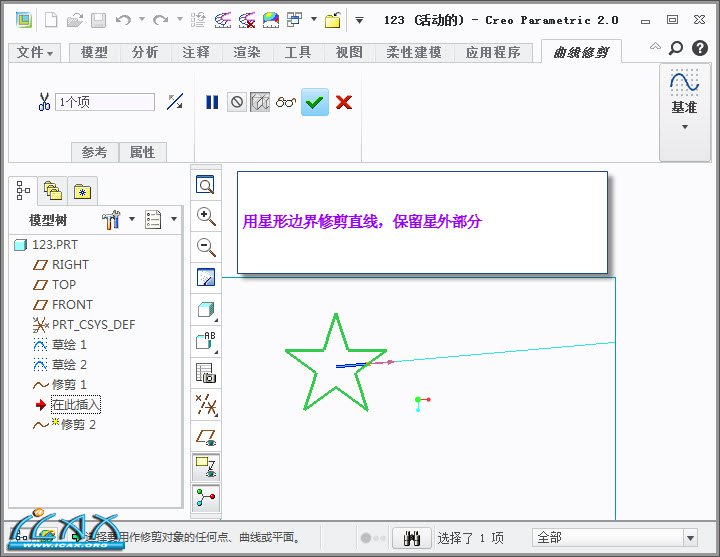Click the Windows switch icon
This screenshot has height=557, width=720.
294,19
